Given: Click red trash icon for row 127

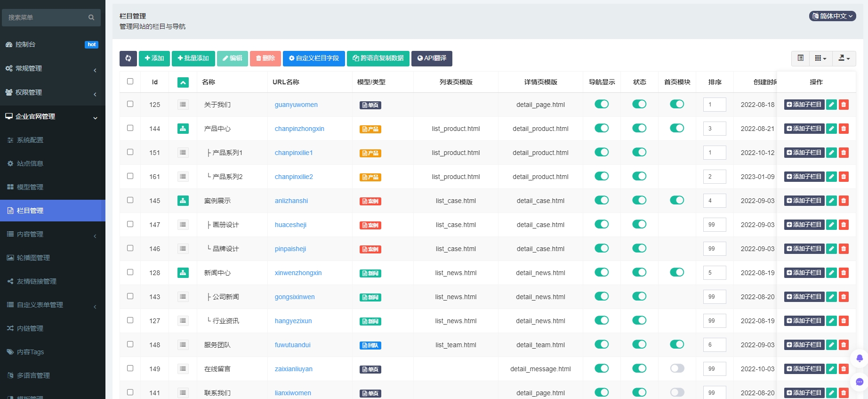Looking at the screenshot, I should coord(844,321).
